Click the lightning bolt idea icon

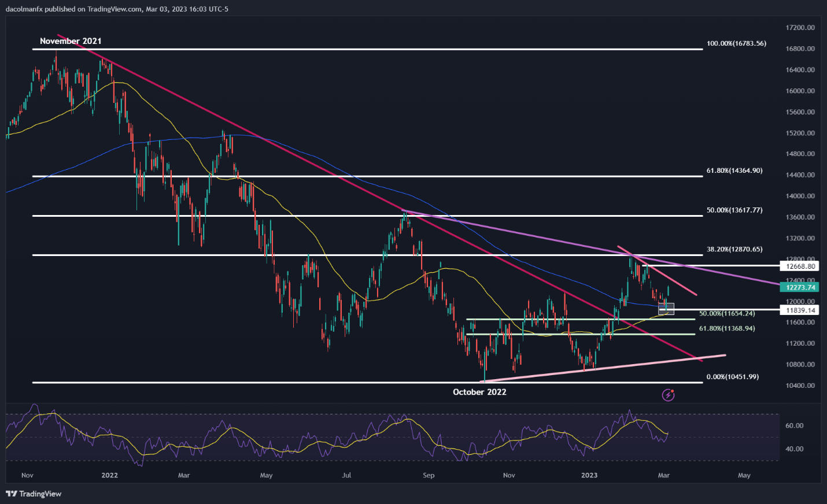668,395
